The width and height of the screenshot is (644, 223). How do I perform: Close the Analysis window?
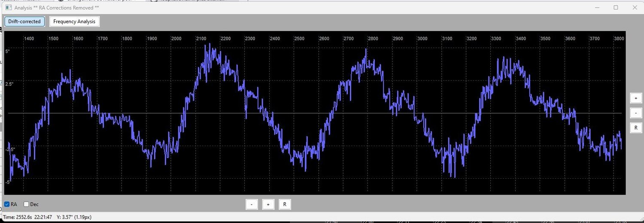coord(634,7)
